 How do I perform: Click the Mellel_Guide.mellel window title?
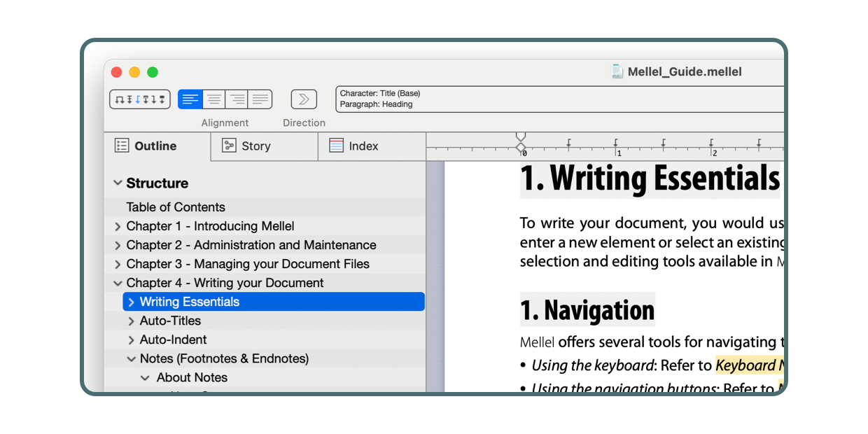[685, 71]
